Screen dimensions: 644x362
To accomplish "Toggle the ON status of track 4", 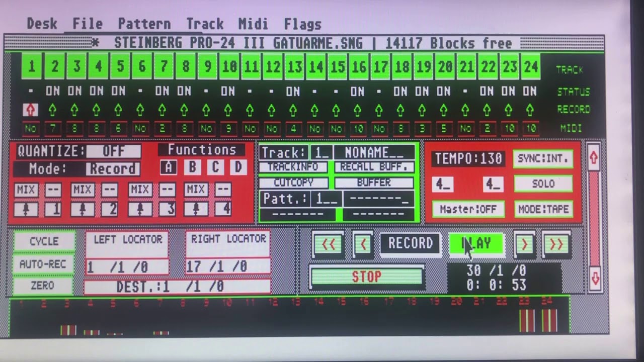I will (97, 91).
